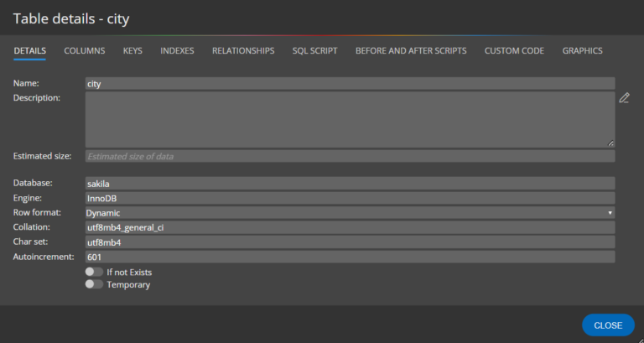This screenshot has width=644, height=343.
Task: Click the 'Autoincrement:' label
Action: click(x=44, y=257)
